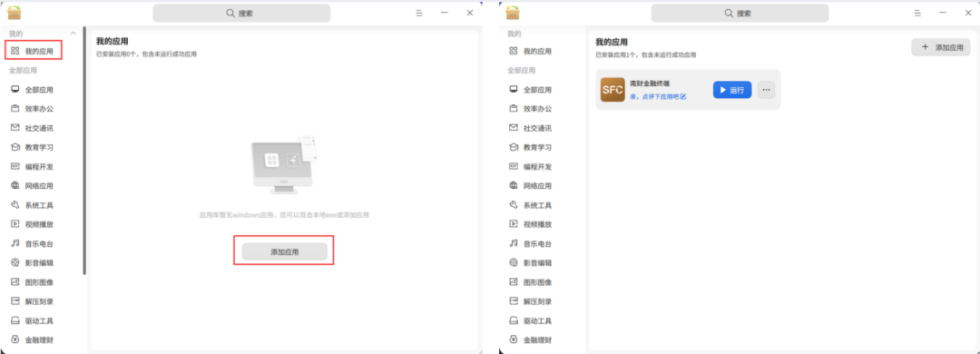Click 驱动工具 drive icon in left window
Viewport: 980px width, 354px height.
click(x=15, y=320)
